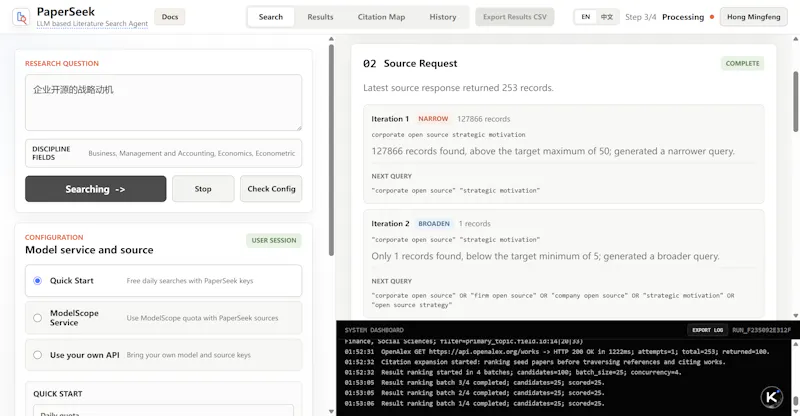Click the Export Log button
The width and height of the screenshot is (800, 416).
click(x=708, y=330)
